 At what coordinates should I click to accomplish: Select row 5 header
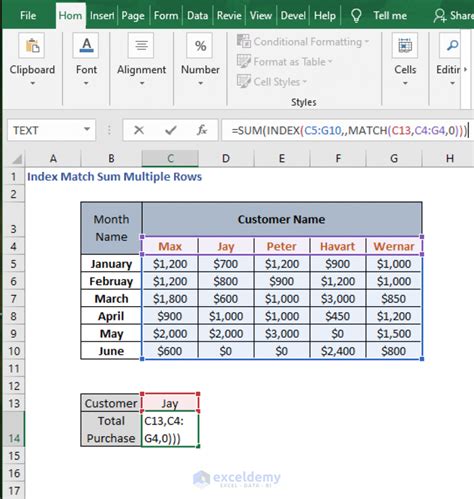[x=13, y=264]
